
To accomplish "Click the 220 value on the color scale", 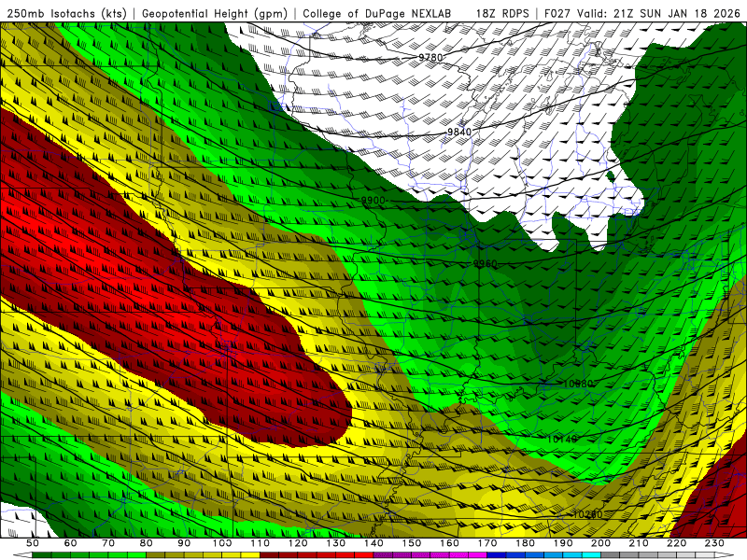I will click(677, 543).
